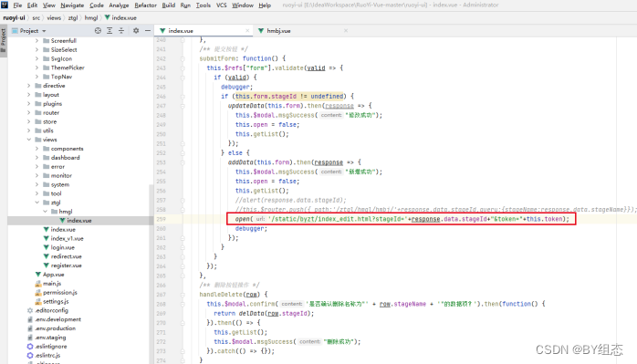
Task: Expand the plugins folder
Action: click(x=29, y=104)
